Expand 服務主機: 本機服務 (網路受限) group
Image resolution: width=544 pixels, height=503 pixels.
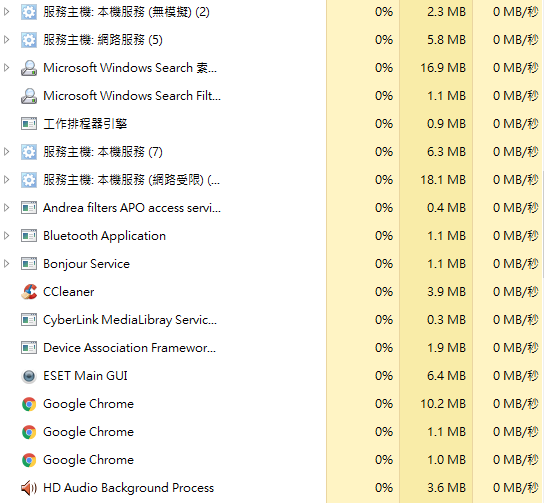[6, 180]
